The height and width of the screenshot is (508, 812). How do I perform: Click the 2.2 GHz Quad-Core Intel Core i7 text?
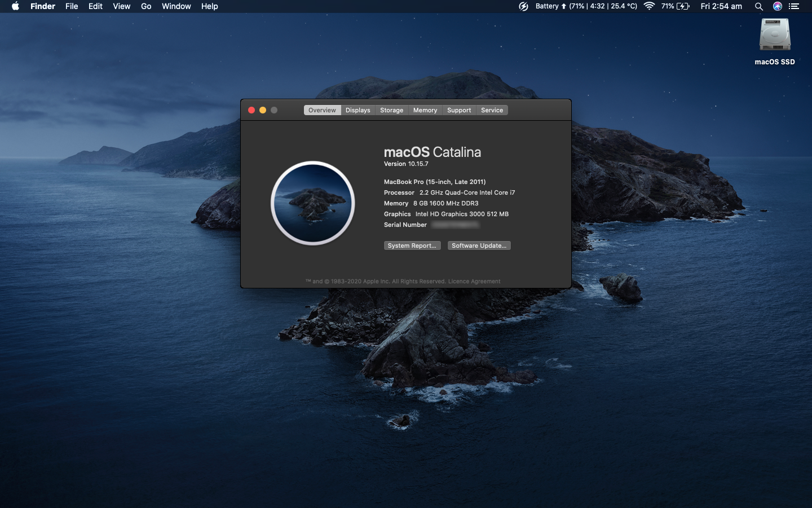[x=467, y=192]
